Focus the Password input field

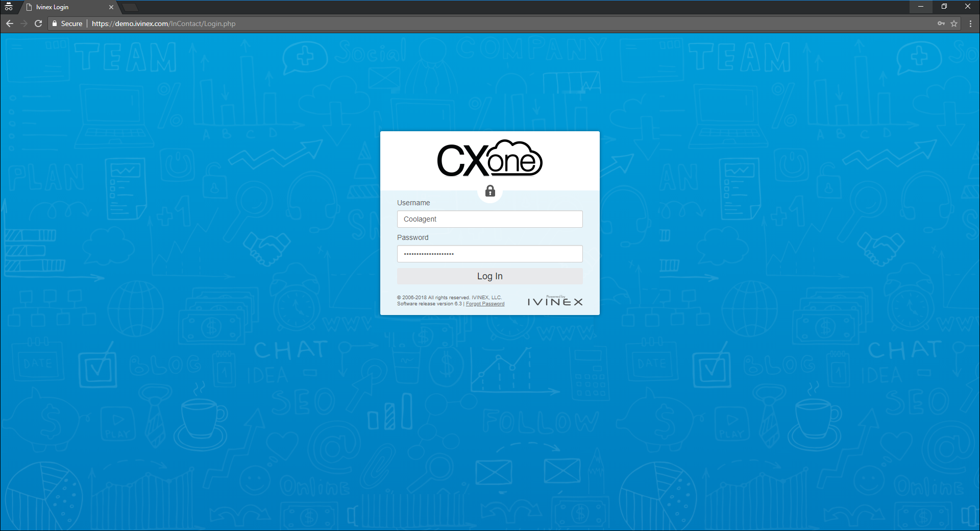coord(489,254)
